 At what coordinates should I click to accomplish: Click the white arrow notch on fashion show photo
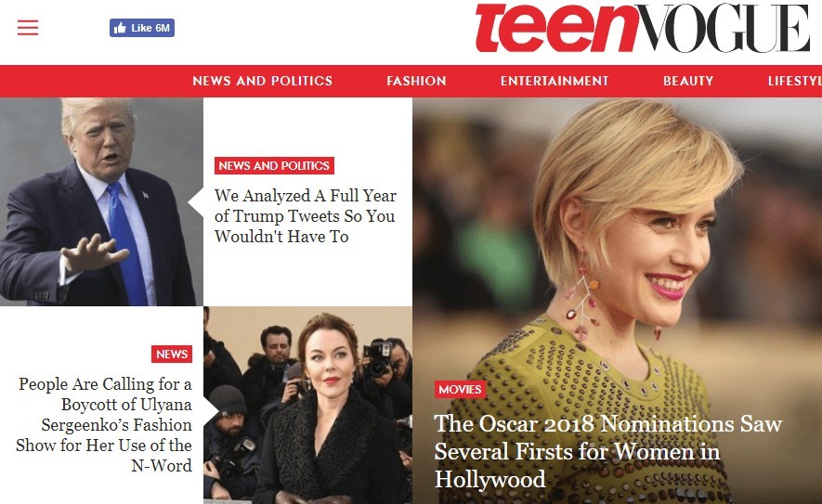211,411
